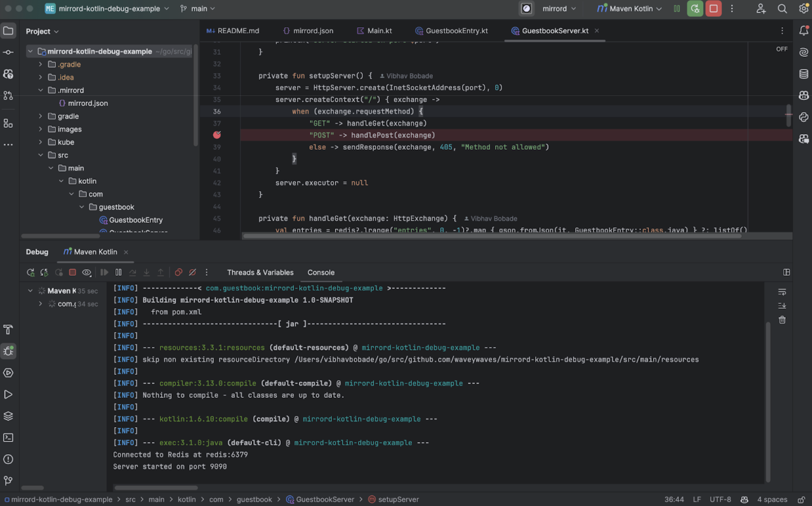Image resolution: width=812 pixels, height=506 pixels.
Task: Open the View Breakpoints eye icon
Action: (x=86, y=272)
